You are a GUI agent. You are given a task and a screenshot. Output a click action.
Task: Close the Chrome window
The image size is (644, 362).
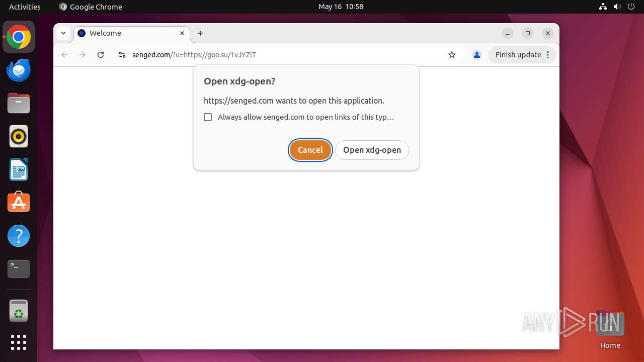(548, 33)
